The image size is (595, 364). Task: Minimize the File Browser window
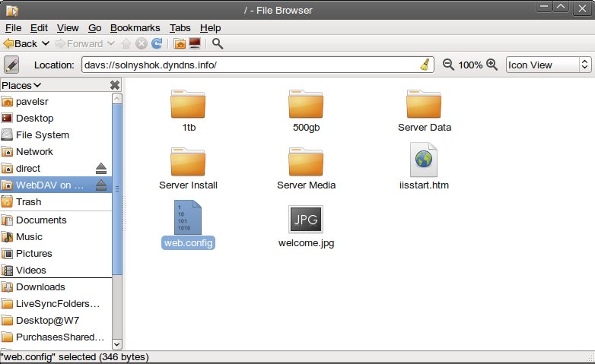point(544,7)
